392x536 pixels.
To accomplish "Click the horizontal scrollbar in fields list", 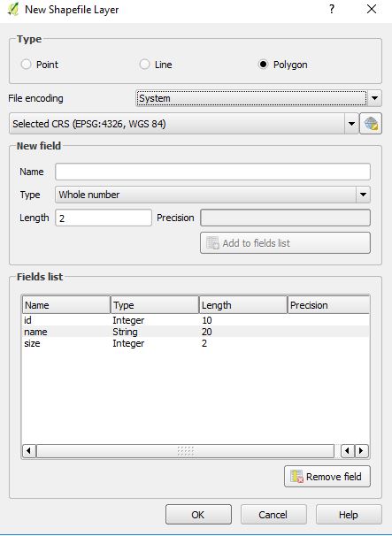I will (185, 451).
